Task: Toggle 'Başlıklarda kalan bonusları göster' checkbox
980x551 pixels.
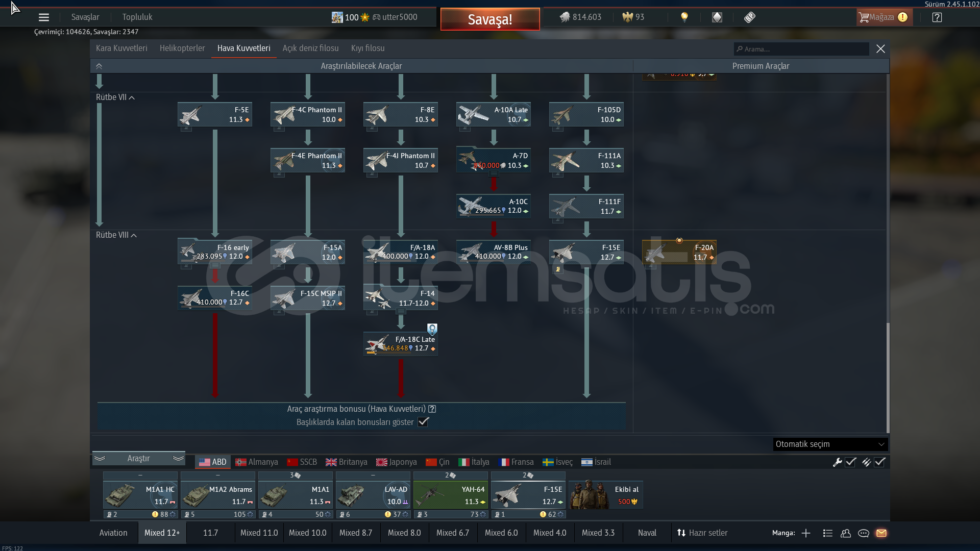Action: coord(423,422)
